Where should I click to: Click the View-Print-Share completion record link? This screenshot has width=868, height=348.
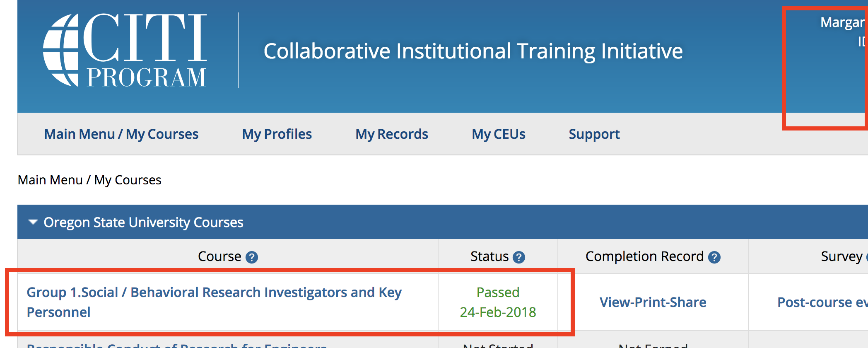point(653,302)
